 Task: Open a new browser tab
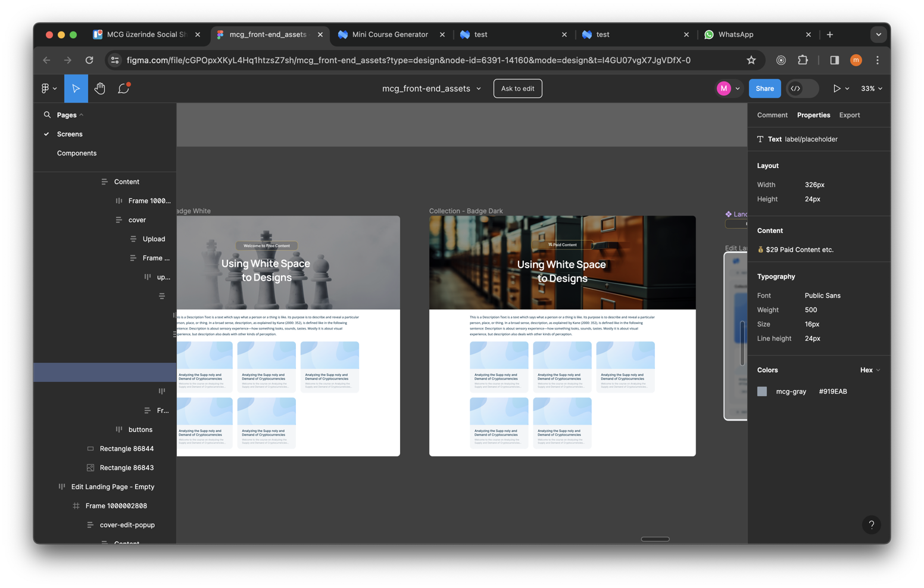pos(830,35)
